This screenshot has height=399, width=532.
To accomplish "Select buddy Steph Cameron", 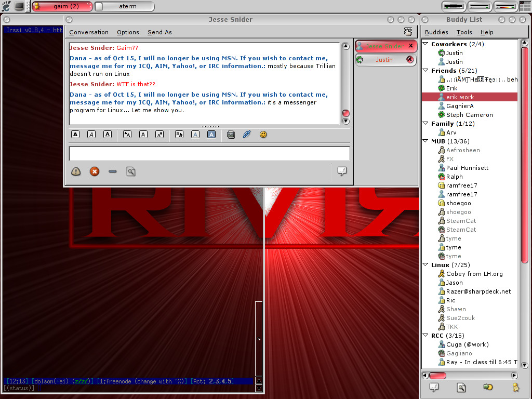I will tap(470, 115).
